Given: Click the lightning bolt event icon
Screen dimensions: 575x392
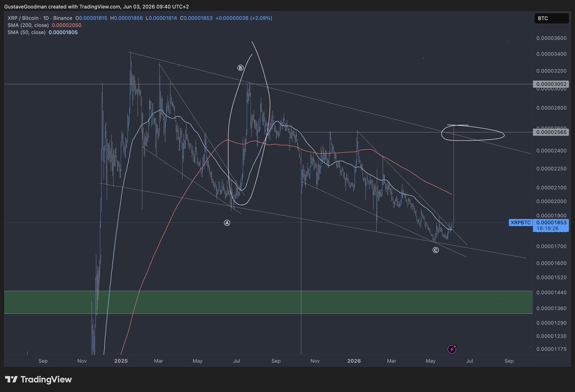Looking at the screenshot, I should (x=451, y=349).
